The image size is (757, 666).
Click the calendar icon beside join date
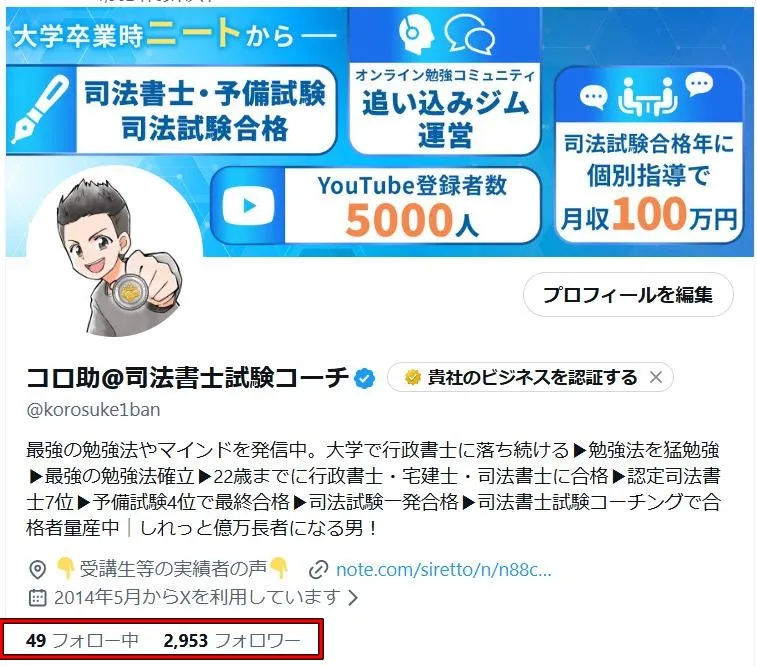tap(38, 597)
